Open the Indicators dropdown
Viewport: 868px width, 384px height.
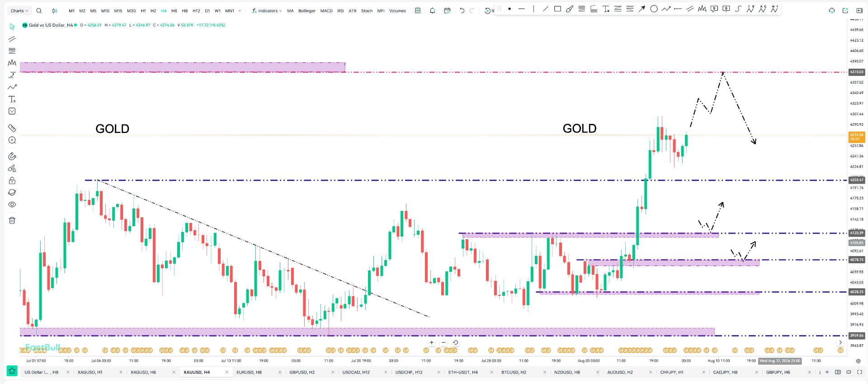click(267, 11)
